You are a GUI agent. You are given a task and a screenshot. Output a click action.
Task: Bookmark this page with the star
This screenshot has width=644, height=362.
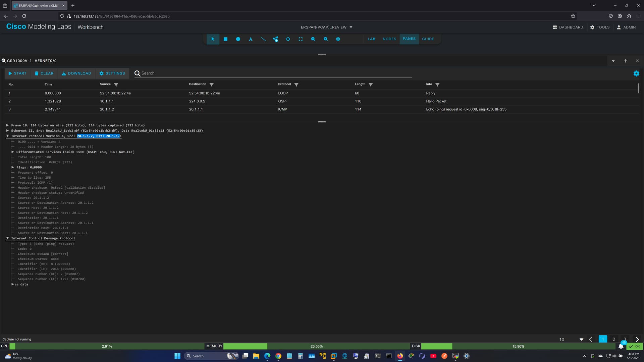[x=573, y=16]
